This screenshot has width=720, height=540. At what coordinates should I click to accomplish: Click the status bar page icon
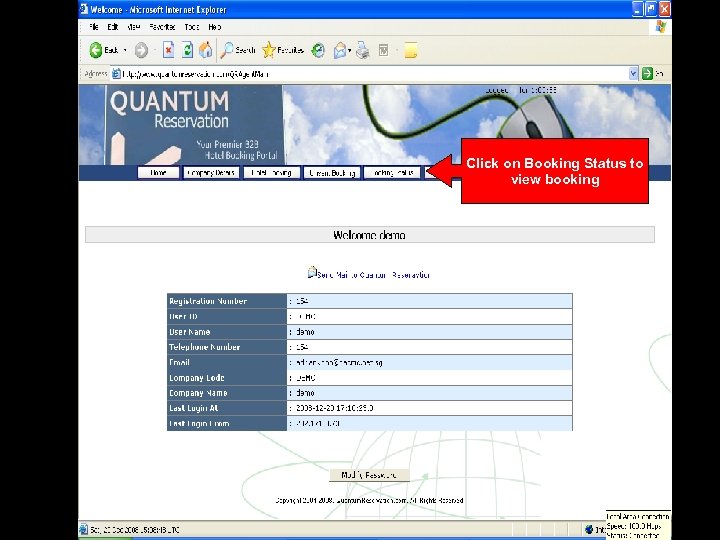pyautogui.click(x=84, y=529)
